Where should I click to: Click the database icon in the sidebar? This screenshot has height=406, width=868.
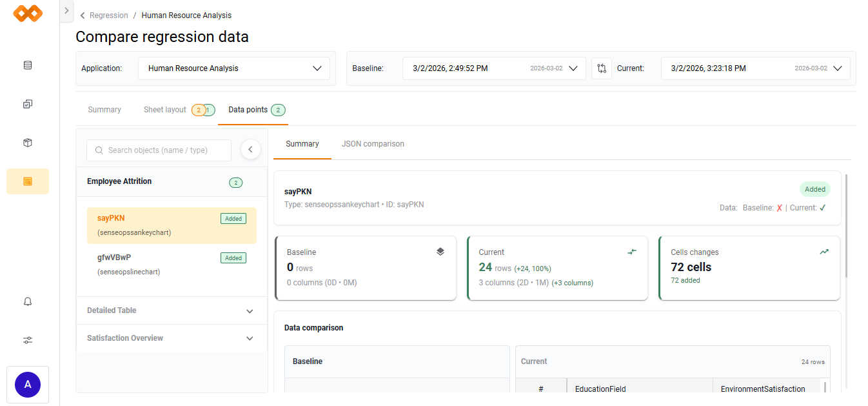27,65
